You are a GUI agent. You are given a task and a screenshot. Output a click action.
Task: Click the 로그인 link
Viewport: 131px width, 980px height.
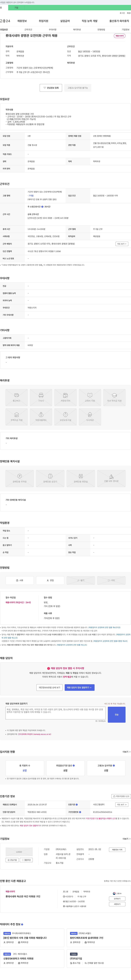[122, 13]
